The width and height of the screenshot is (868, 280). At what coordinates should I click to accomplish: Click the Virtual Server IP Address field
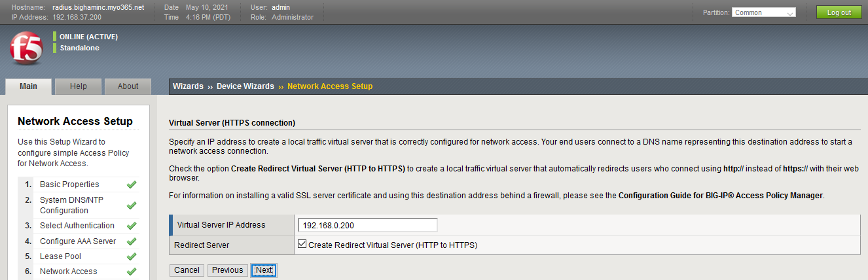(367, 225)
